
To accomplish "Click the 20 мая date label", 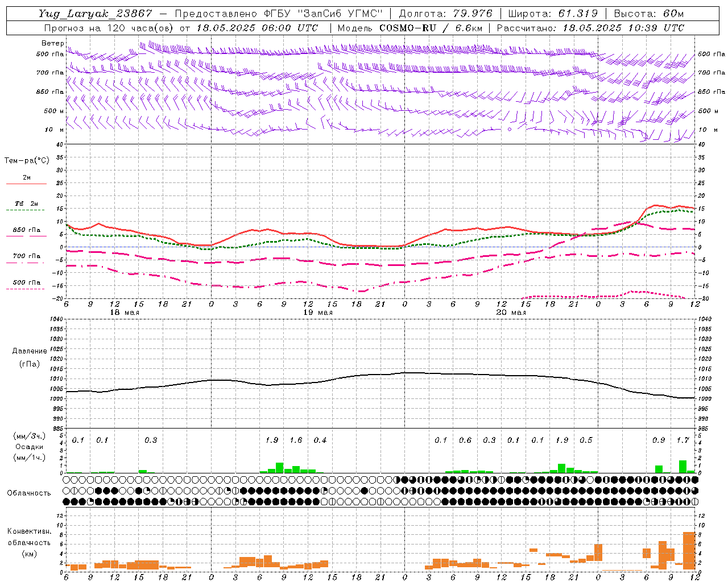I will pyautogui.click(x=511, y=313).
